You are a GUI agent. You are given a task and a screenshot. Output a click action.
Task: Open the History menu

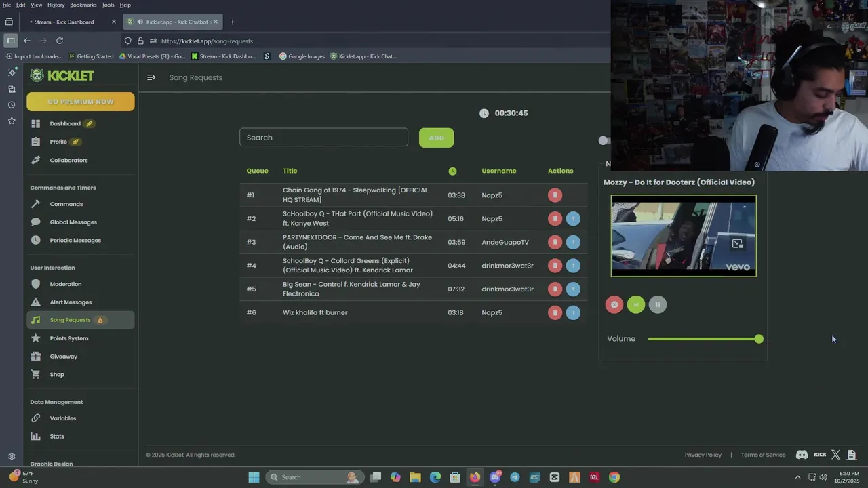[56, 5]
